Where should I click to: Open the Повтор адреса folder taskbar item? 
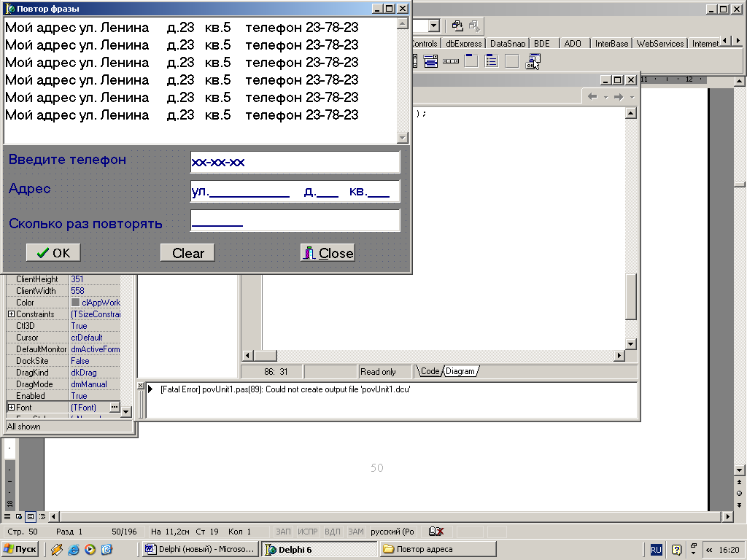click(438, 549)
